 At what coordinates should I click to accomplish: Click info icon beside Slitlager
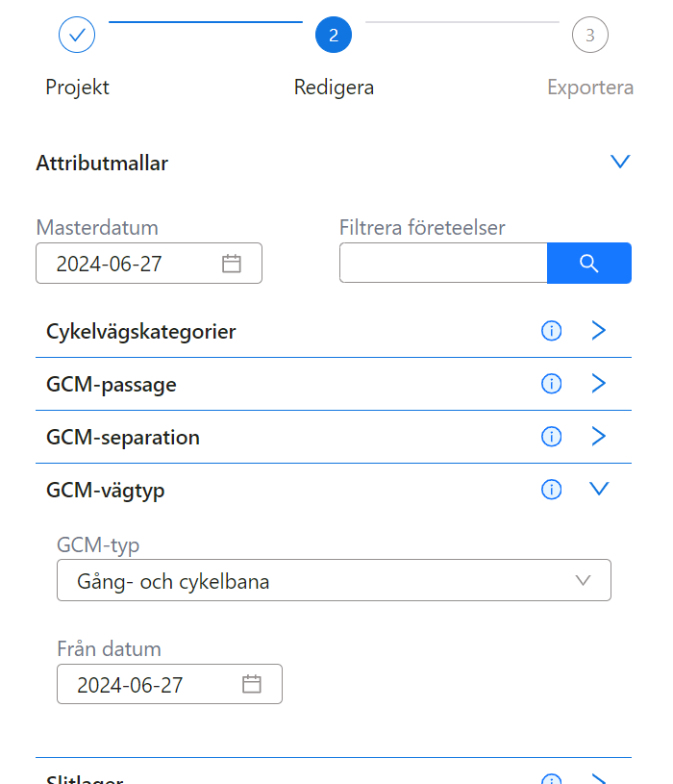[551, 780]
